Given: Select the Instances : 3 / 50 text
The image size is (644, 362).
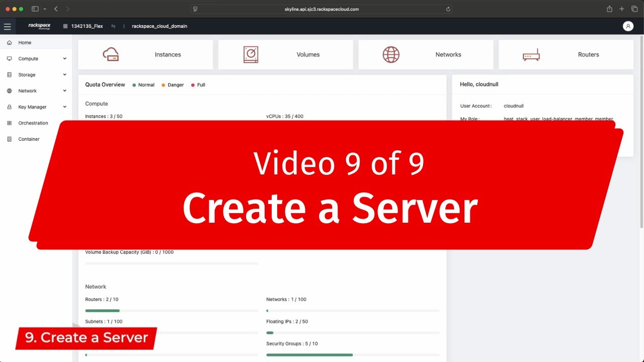Looking at the screenshot, I should [104, 116].
